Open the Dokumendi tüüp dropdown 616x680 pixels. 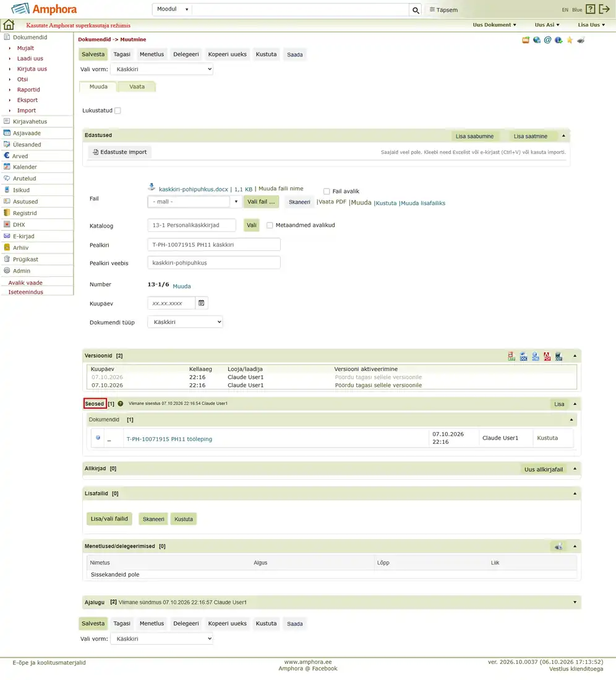click(186, 322)
